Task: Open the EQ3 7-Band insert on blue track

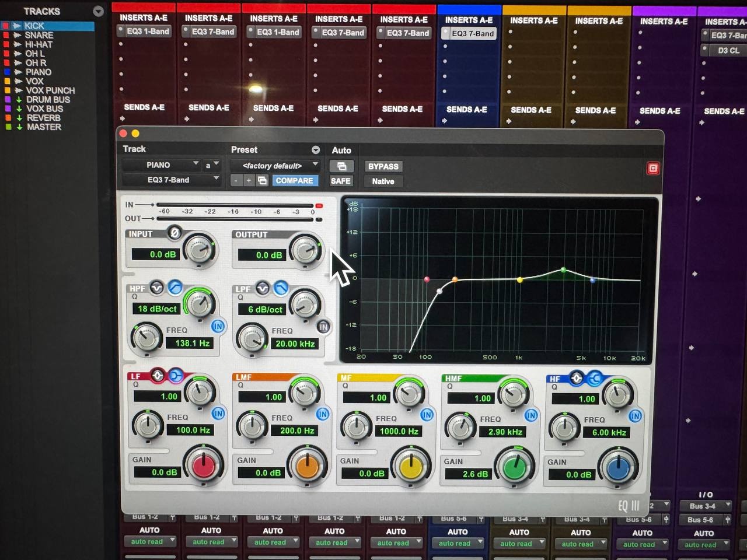Action: (473, 34)
